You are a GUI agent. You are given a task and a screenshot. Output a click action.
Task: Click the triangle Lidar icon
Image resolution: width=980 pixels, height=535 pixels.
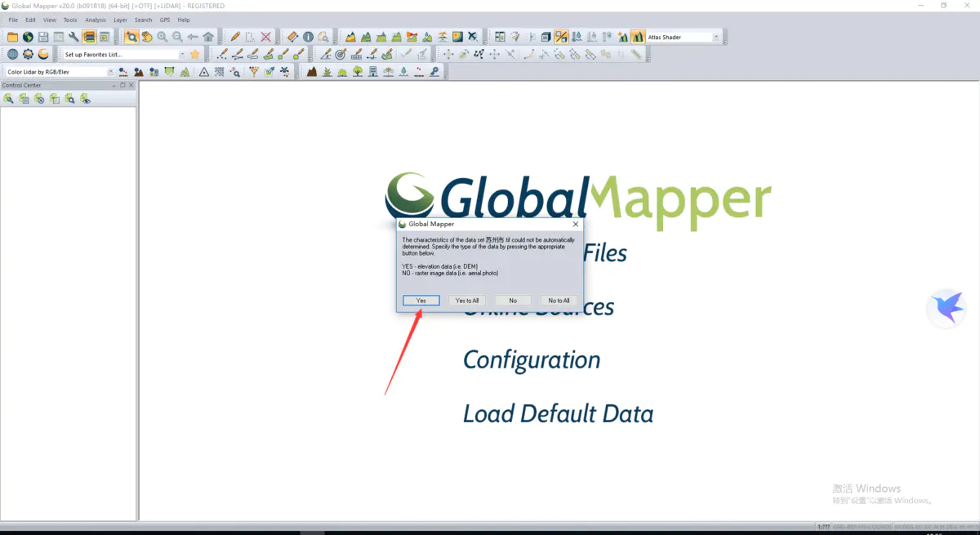[204, 72]
